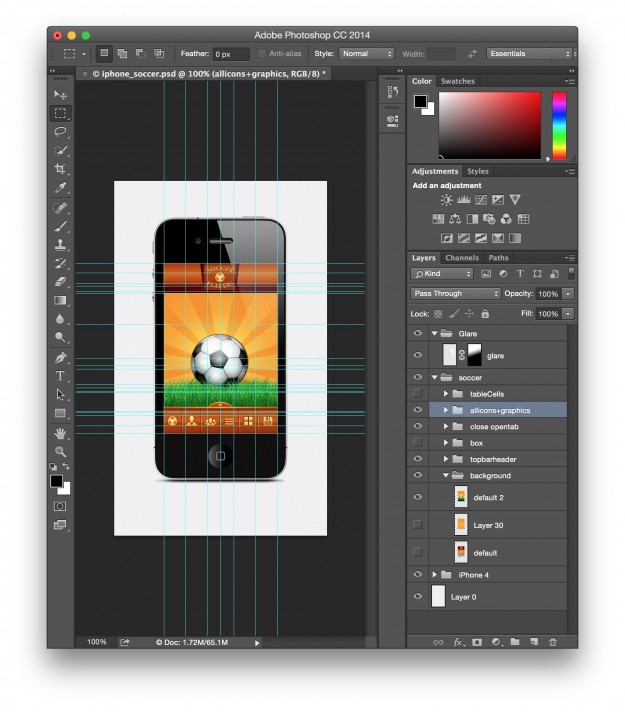The height and width of the screenshot is (712, 625).
Task: Select the Move tool
Action: (61, 95)
